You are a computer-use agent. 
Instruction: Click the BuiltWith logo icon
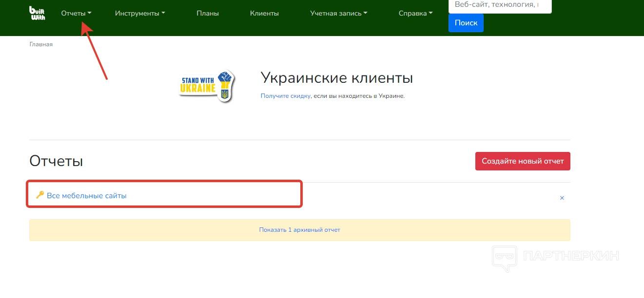(37, 13)
